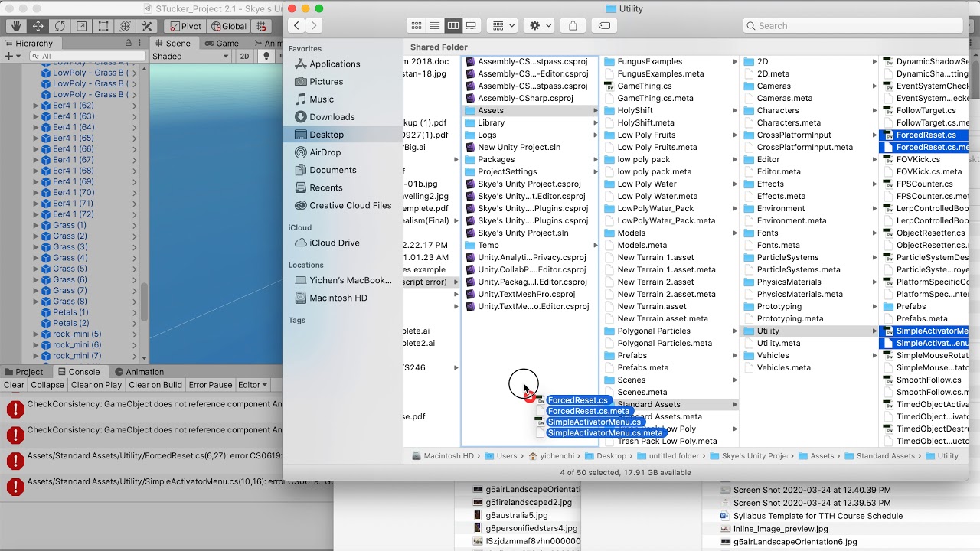
Task: Switch to Unity Console tab
Action: [x=79, y=372]
